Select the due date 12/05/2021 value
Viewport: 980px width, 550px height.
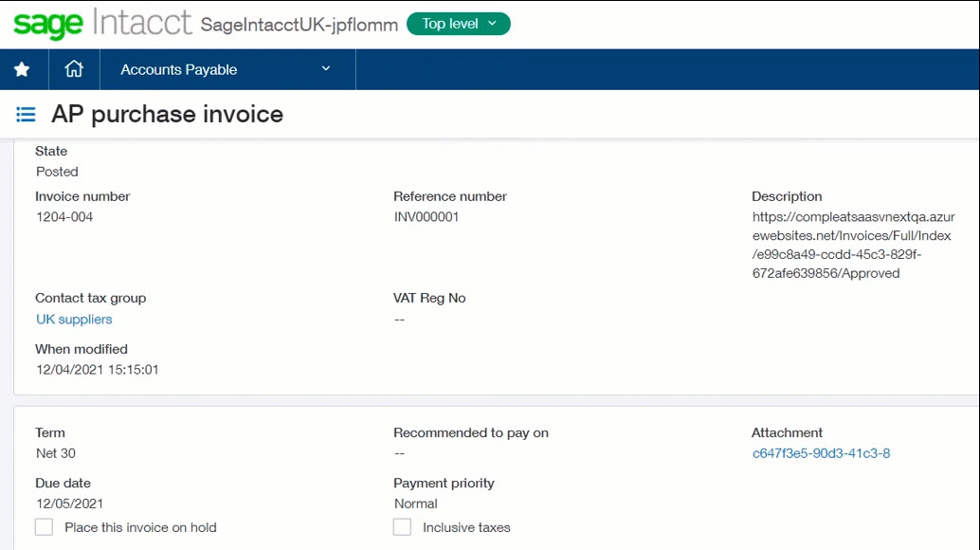(x=69, y=504)
